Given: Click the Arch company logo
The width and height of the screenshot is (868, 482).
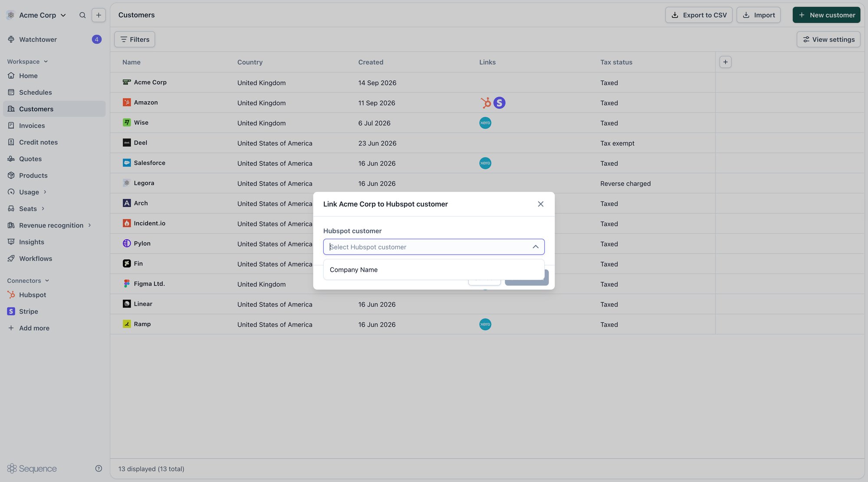Looking at the screenshot, I should [127, 203].
